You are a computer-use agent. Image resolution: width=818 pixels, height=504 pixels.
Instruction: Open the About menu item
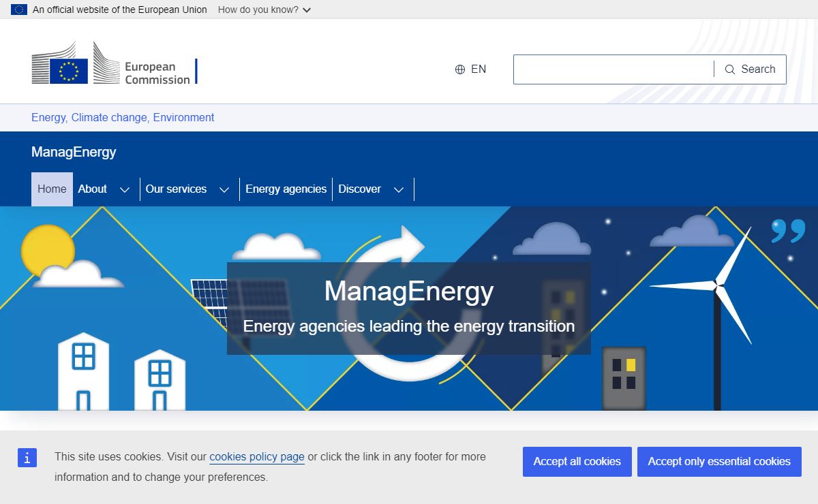[93, 189]
